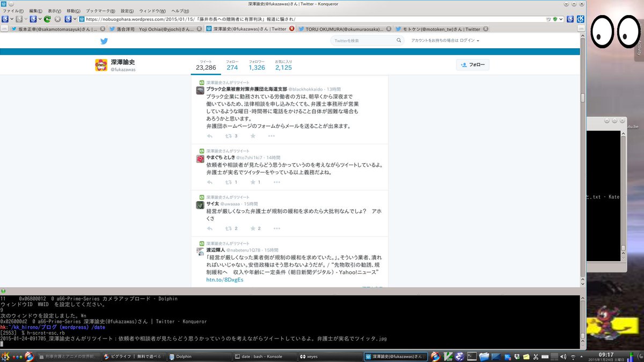Screen dimensions: 644x362
Task: Open dropdown arrow next to first back icon
Action: point(12,19)
